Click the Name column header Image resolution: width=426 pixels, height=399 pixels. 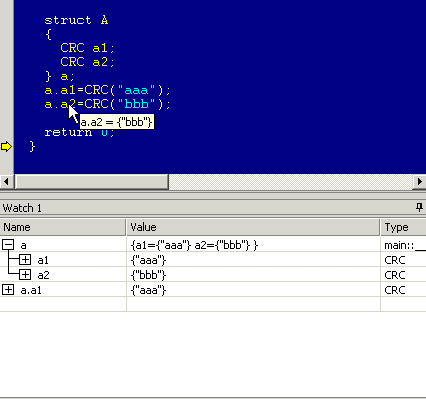(x=63, y=227)
